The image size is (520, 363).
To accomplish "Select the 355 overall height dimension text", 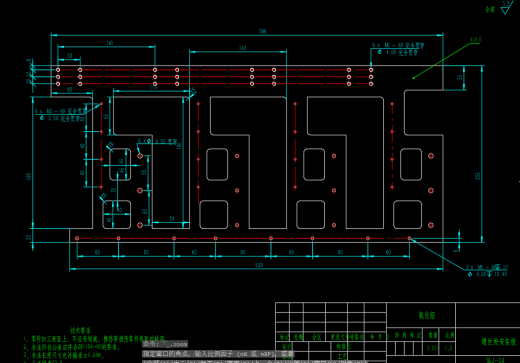I will pyautogui.click(x=478, y=176).
